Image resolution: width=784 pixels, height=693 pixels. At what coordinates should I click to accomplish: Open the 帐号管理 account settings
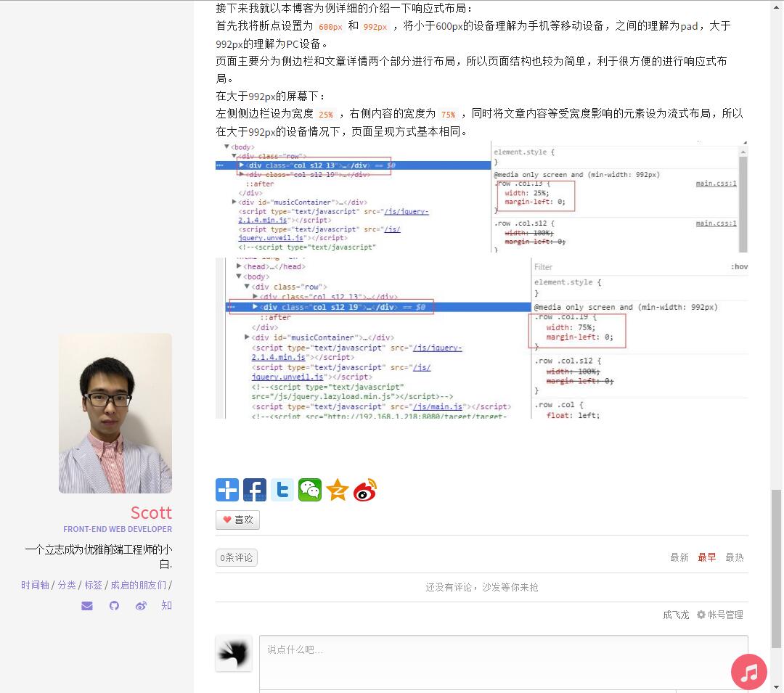tap(720, 615)
